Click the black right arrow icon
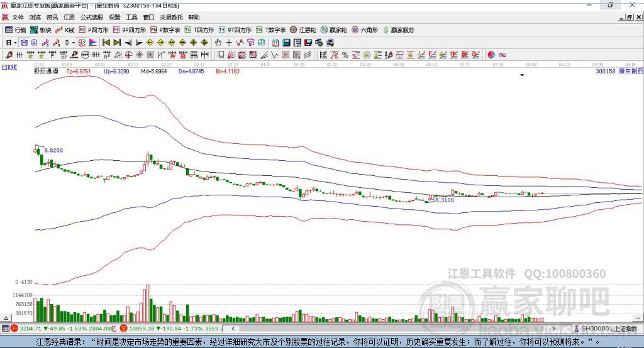The height and width of the screenshot is (348, 644). coord(139,43)
